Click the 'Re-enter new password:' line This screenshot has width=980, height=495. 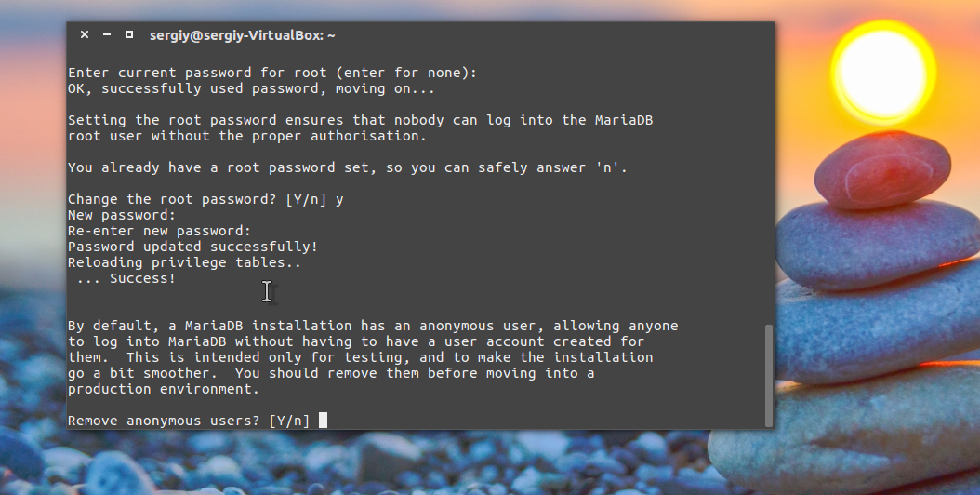tap(159, 231)
